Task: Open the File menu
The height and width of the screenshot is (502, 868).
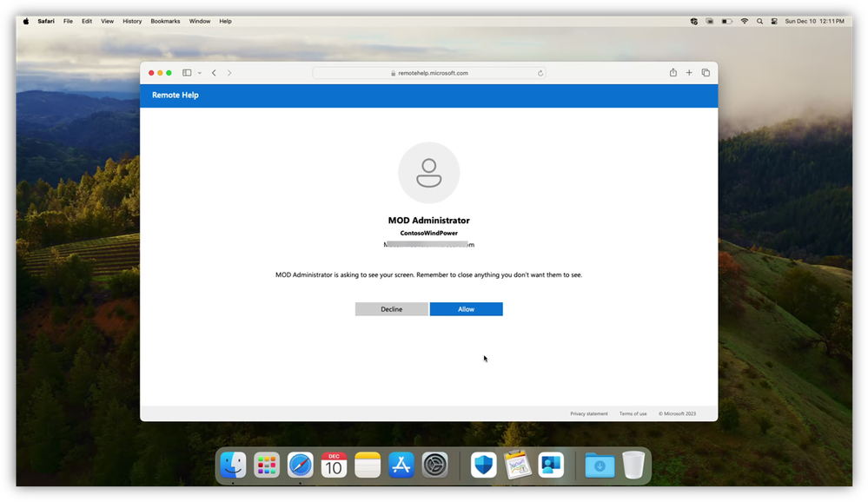Action: click(x=68, y=22)
